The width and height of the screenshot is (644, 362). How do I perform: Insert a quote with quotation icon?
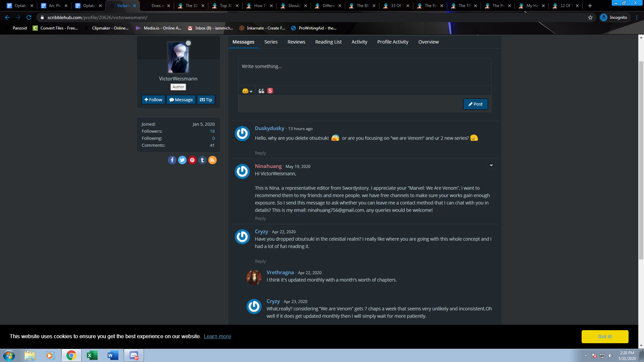coord(261,91)
